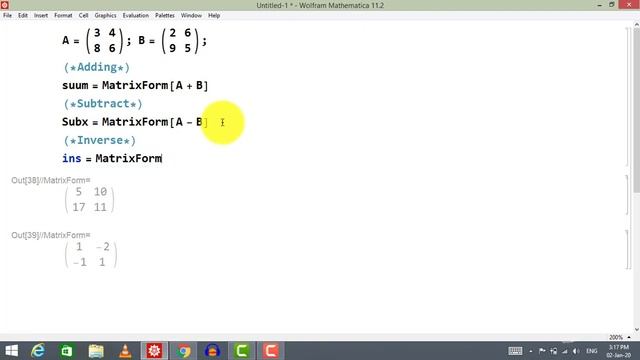Screen dimensions: 640x360
Task: Open the Insert menu
Action: coord(41,16)
